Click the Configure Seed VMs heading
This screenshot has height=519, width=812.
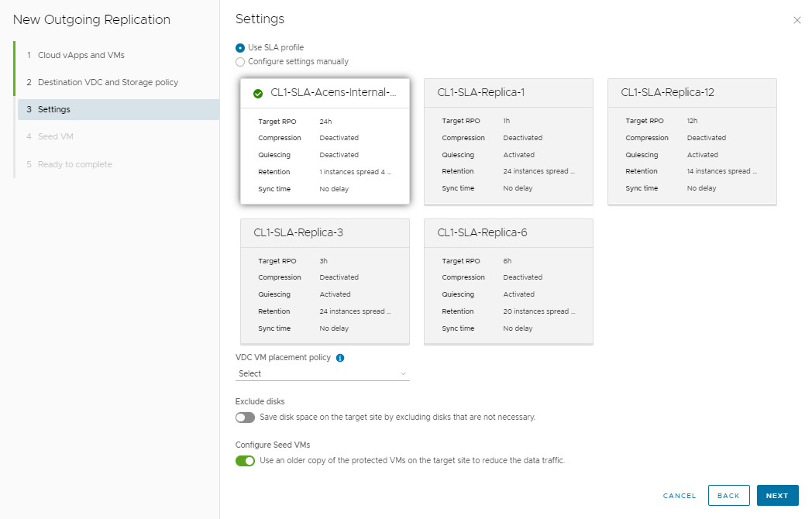tap(273, 445)
